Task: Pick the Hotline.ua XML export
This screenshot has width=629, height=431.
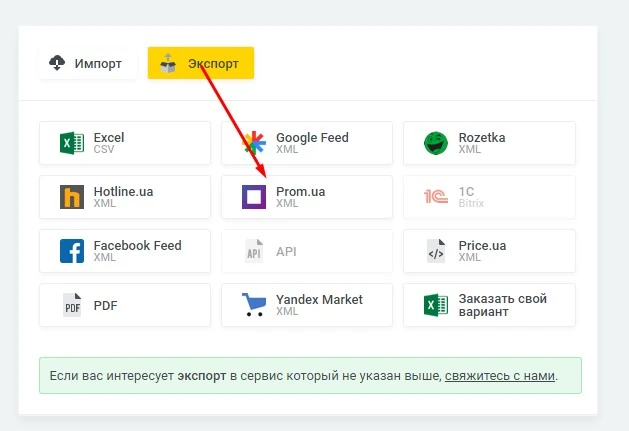Action: (125, 197)
